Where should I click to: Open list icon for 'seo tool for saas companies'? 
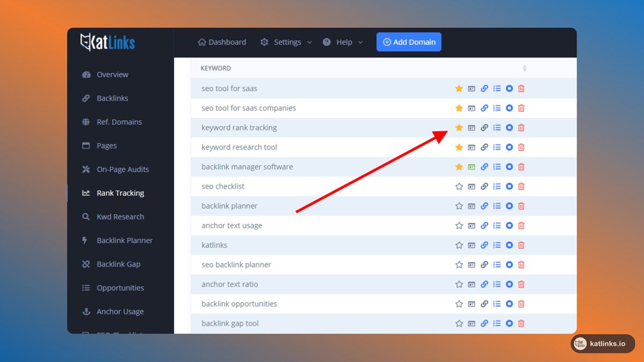point(497,108)
